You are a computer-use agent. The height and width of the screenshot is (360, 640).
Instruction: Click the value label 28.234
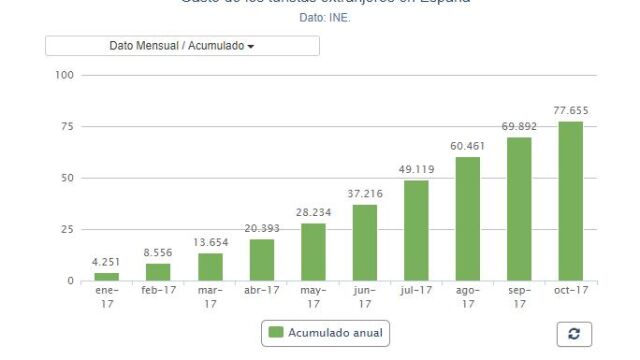pyautogui.click(x=313, y=212)
